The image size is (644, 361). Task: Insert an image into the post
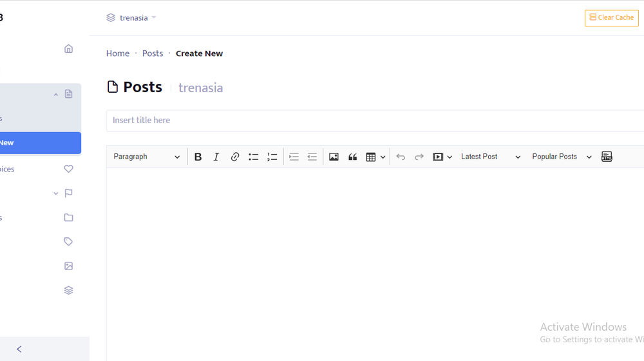tap(334, 157)
